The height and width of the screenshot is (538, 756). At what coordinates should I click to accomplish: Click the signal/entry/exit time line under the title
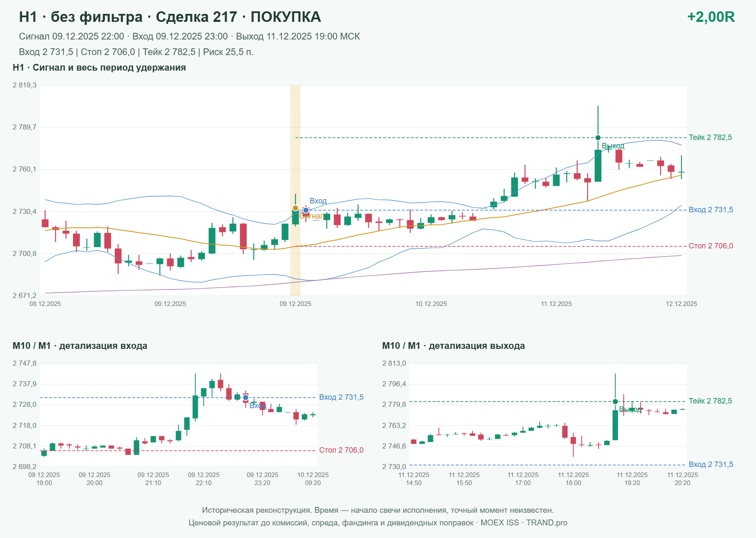click(x=189, y=37)
